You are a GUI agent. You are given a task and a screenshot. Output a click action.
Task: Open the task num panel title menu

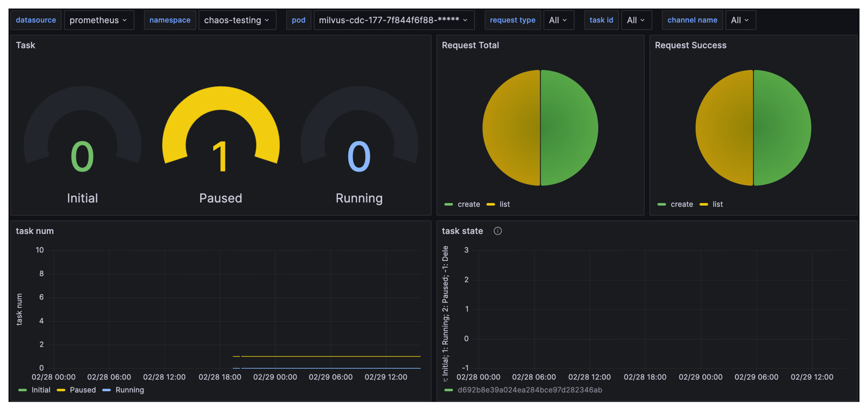(34, 231)
